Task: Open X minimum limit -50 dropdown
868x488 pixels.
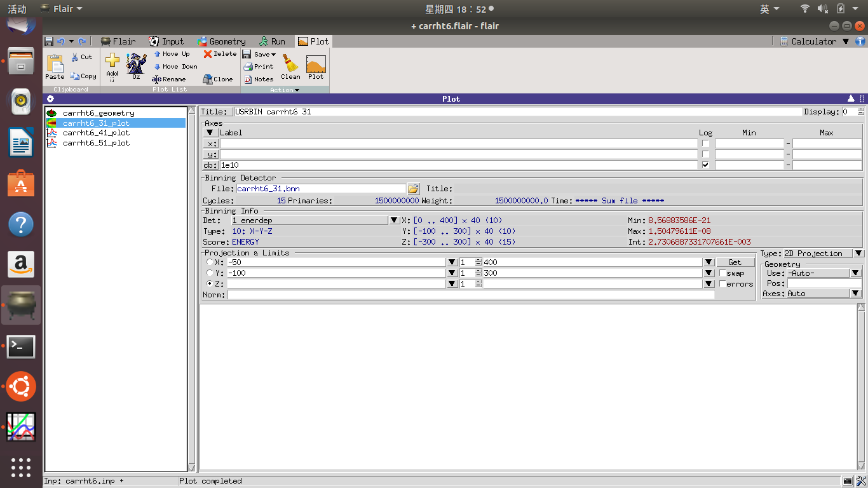Action: tap(452, 262)
